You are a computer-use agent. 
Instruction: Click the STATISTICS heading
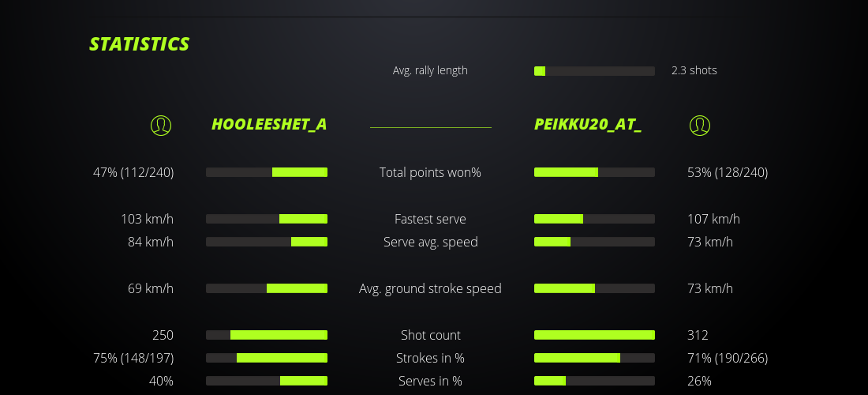click(x=140, y=44)
